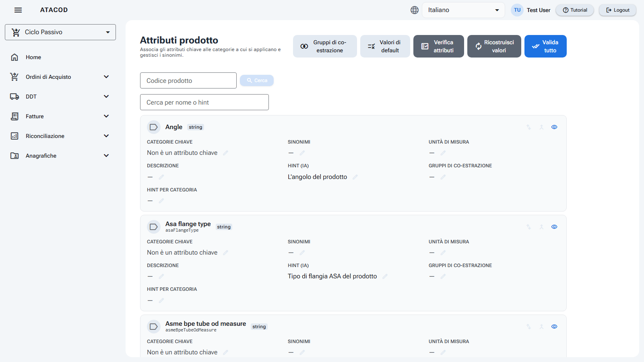Edit the hint "Tipo di flangia ASA del prodotto"
This screenshot has width=644, height=362.
[385, 276]
